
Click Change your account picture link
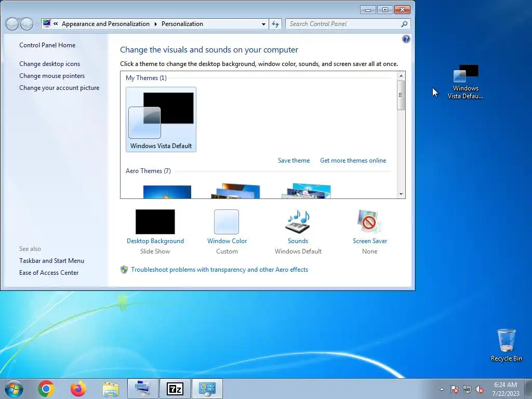click(59, 87)
